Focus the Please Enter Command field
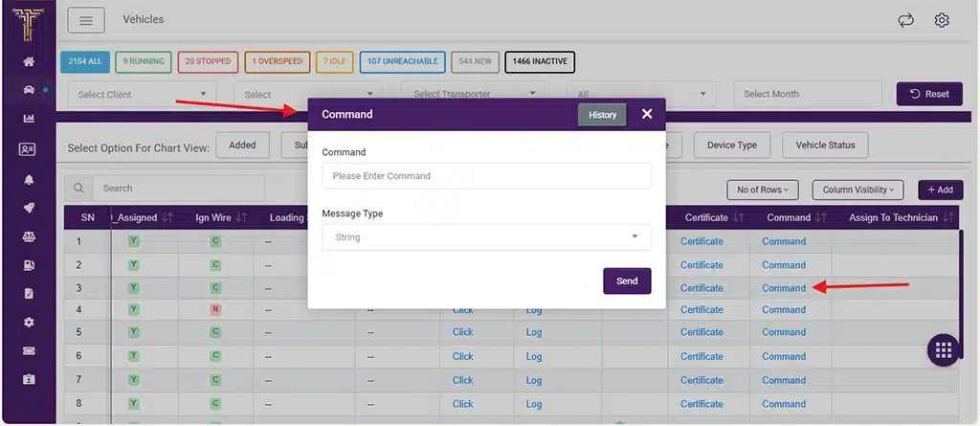The width and height of the screenshot is (980, 426). click(486, 176)
